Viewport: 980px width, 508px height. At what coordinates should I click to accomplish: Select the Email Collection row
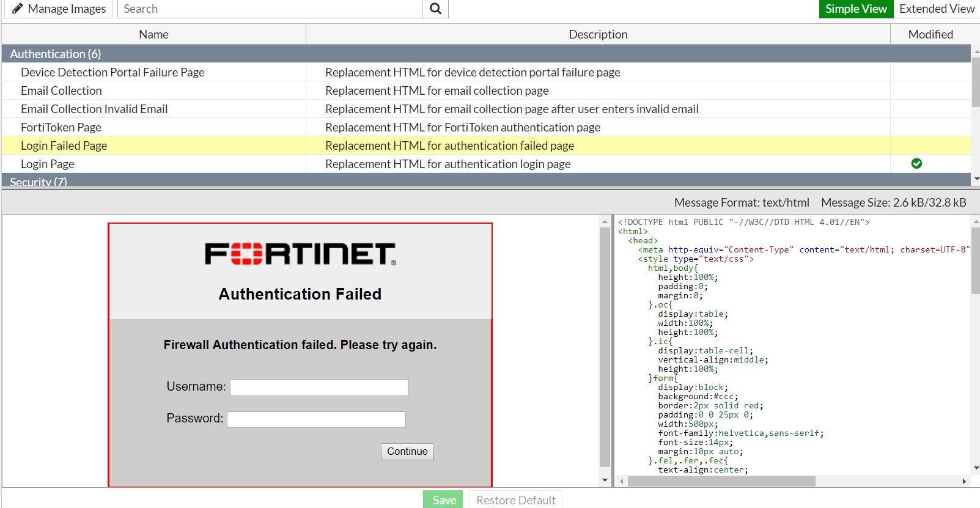pos(486,90)
